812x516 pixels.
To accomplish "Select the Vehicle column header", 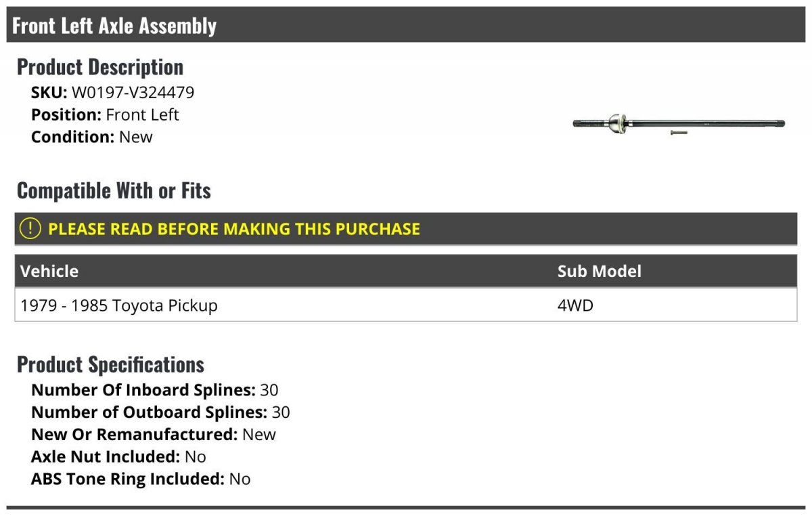I will tap(49, 272).
